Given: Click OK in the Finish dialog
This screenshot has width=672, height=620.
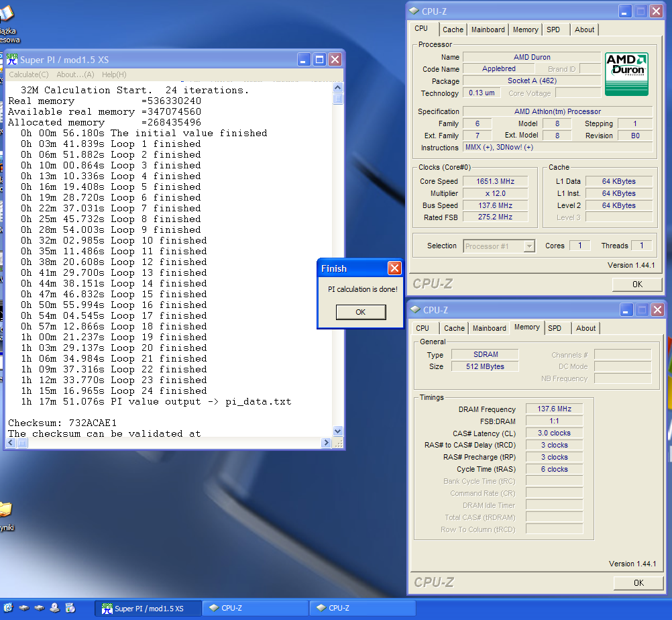Looking at the screenshot, I should (361, 312).
